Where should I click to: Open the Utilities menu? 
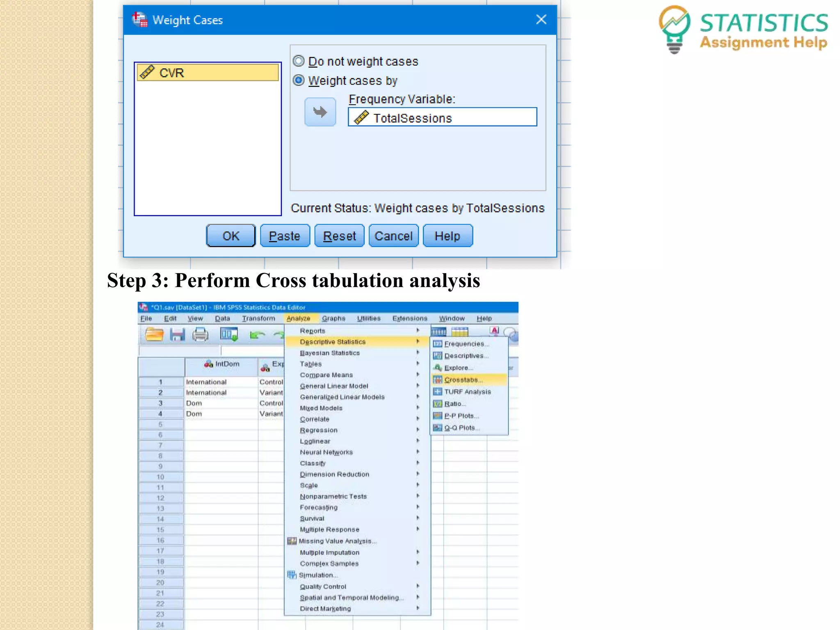click(x=368, y=318)
